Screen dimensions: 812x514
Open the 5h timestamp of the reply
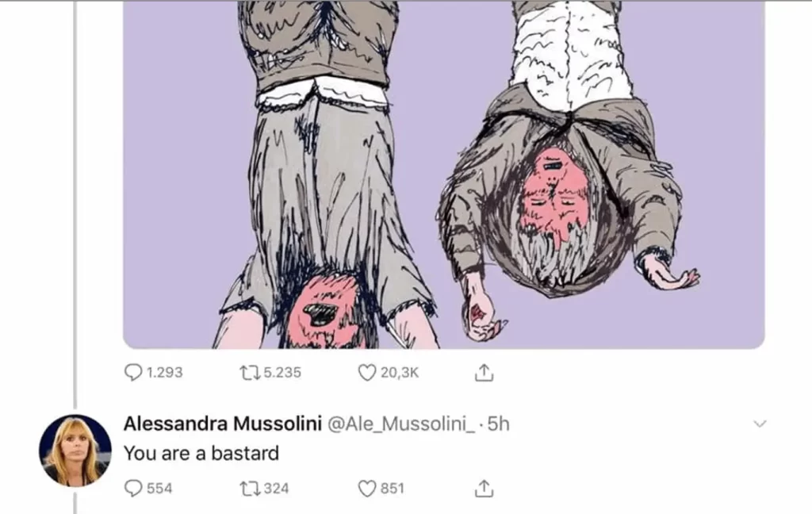click(499, 424)
